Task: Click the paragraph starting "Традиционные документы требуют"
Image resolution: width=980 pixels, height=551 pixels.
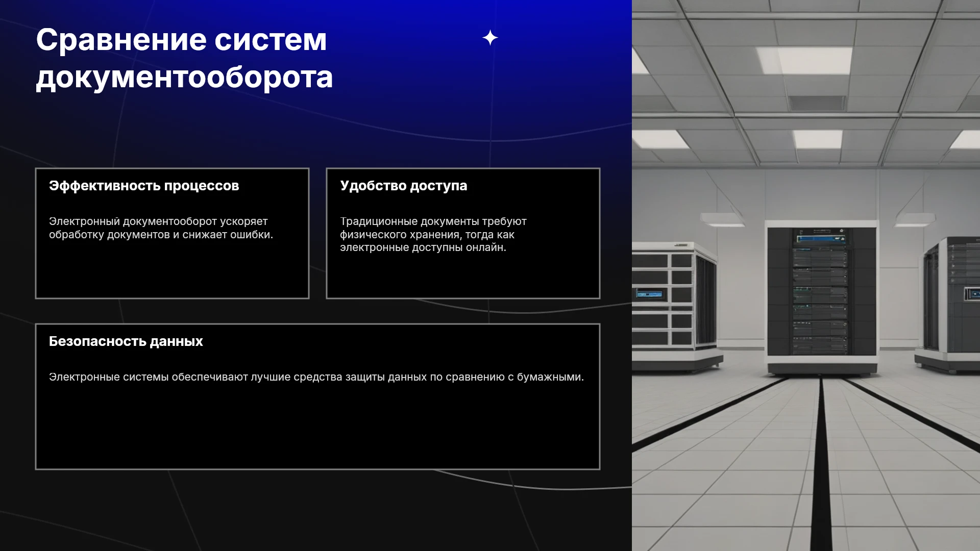Action: click(433, 234)
